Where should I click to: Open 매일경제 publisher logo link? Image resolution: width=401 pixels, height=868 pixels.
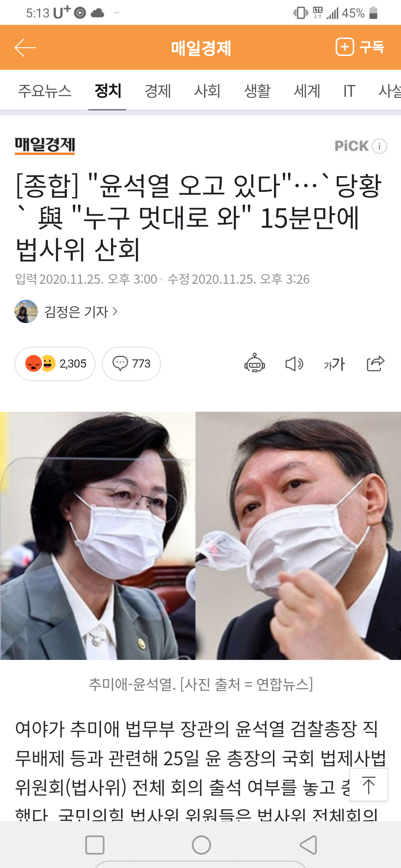[45, 145]
